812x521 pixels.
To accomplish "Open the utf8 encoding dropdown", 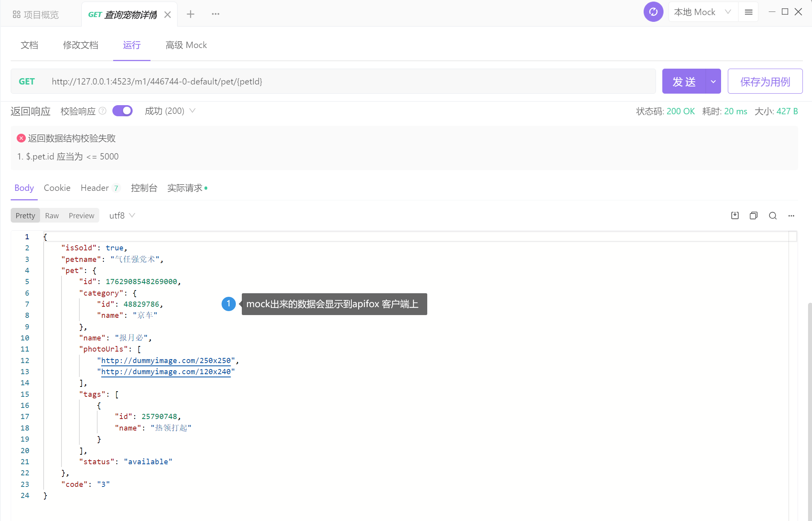I will pos(121,215).
